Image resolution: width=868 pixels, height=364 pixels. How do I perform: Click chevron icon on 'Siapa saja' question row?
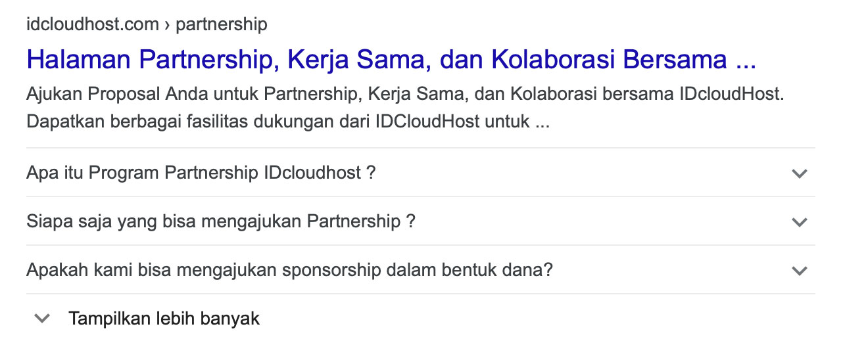point(799,222)
